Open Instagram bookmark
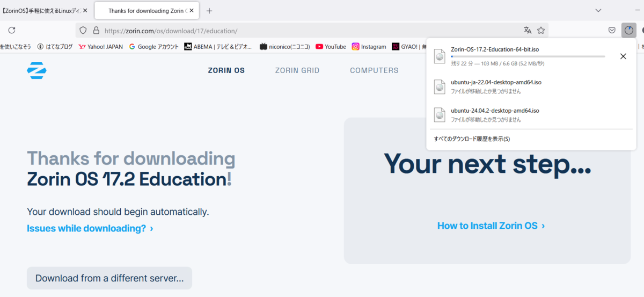Screen dimensions: 644x297 coord(369,47)
